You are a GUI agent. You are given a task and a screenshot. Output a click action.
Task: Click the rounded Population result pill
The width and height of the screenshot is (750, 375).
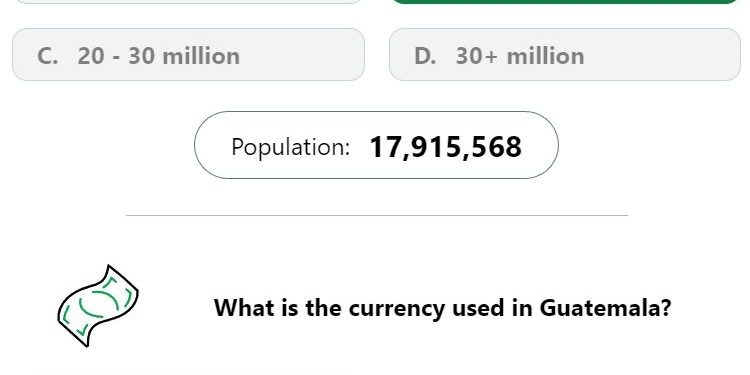coord(376,145)
